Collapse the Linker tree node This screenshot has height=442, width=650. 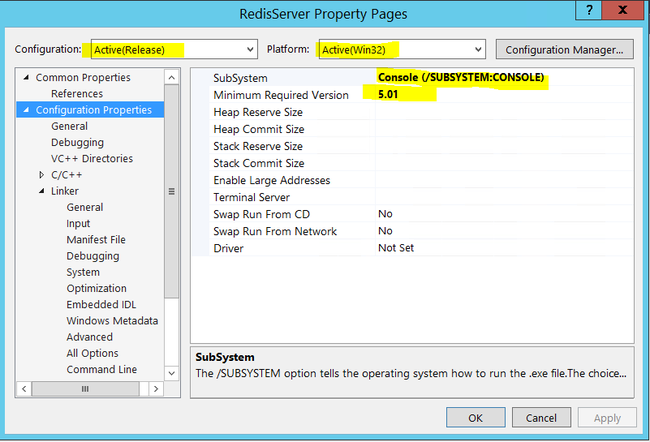(x=41, y=191)
